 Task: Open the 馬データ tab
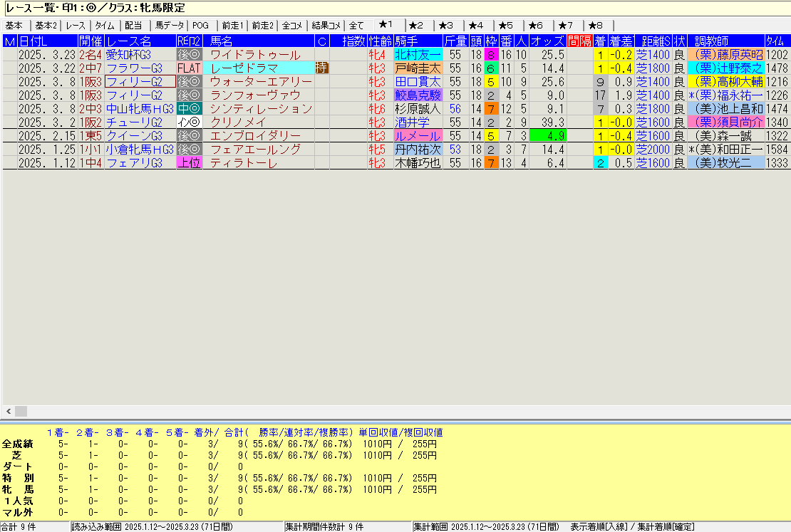pyautogui.click(x=169, y=26)
